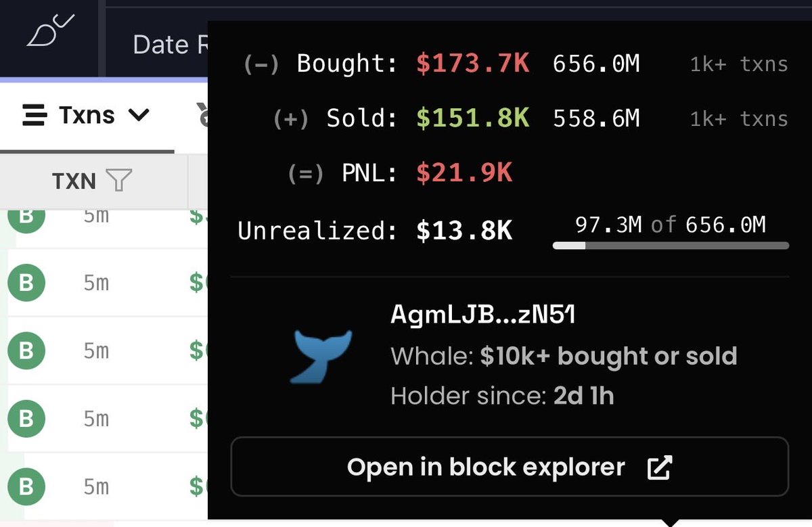Select the bottommost green B buy badge

26,486
